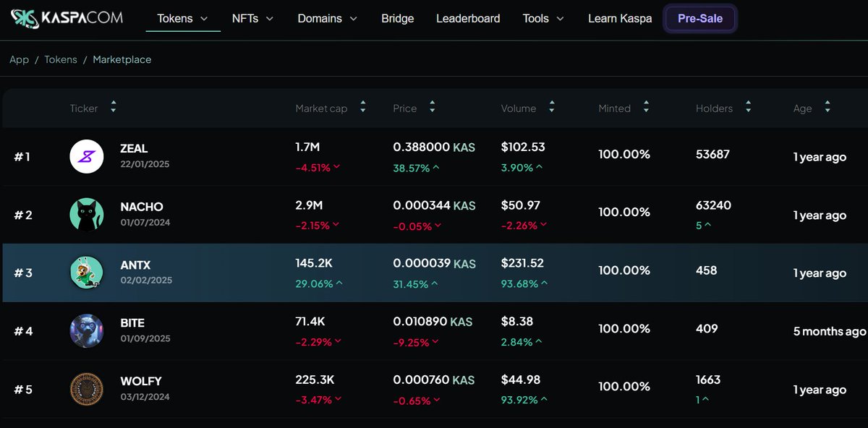The width and height of the screenshot is (868, 428).
Task: Sort by Holders column arrows
Action: click(x=748, y=108)
